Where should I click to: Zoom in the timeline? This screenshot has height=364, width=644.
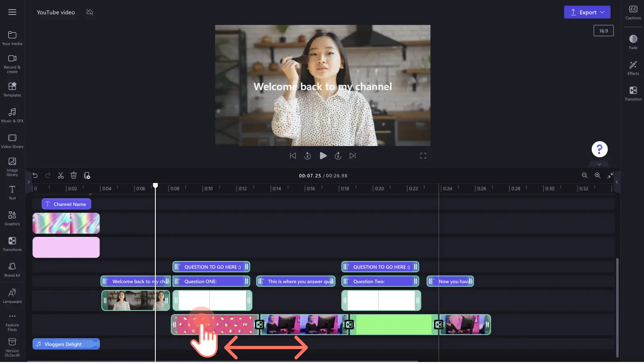pyautogui.click(x=598, y=175)
